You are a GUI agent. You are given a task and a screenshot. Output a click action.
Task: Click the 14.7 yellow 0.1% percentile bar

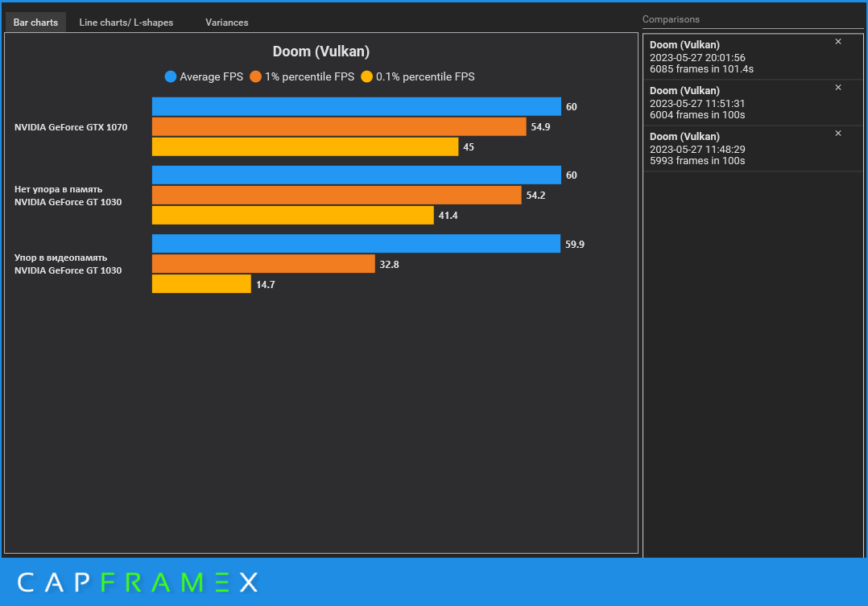point(201,284)
